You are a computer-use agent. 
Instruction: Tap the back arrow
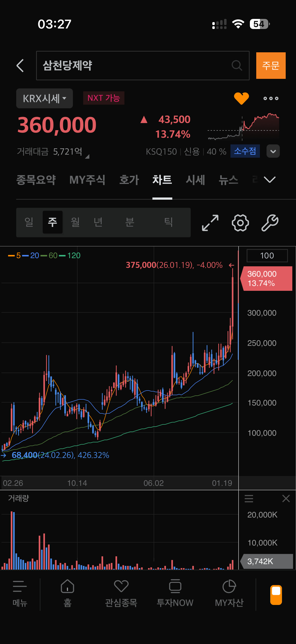20,66
